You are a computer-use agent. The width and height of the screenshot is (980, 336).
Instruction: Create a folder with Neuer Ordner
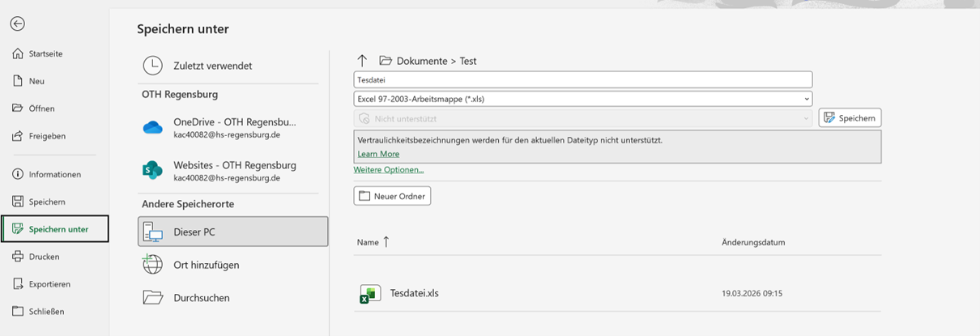tap(393, 196)
